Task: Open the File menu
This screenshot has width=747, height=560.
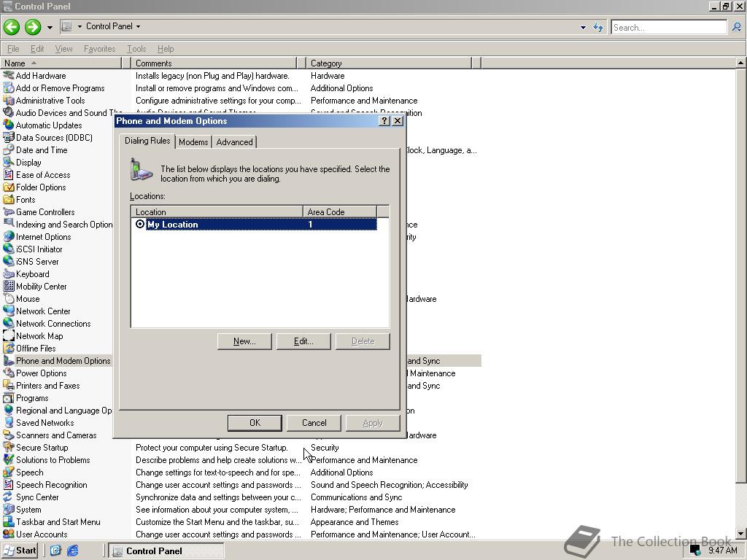Action: (x=13, y=49)
